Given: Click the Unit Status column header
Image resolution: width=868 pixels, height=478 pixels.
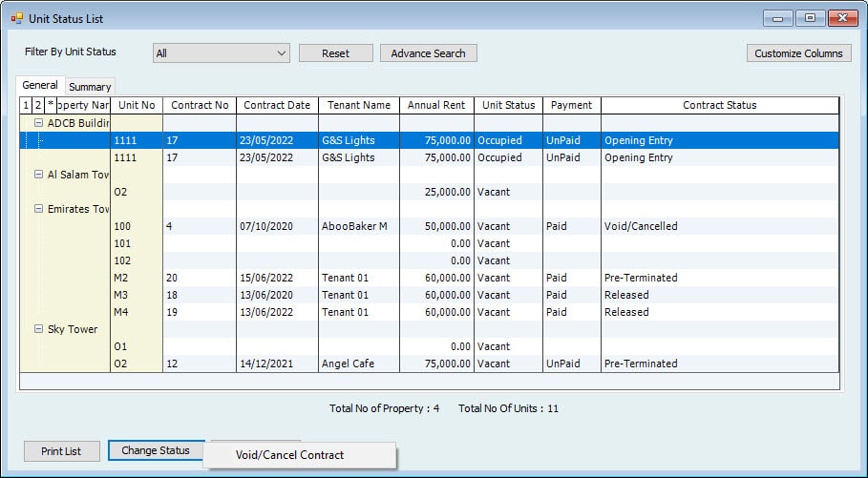Looking at the screenshot, I should (509, 105).
